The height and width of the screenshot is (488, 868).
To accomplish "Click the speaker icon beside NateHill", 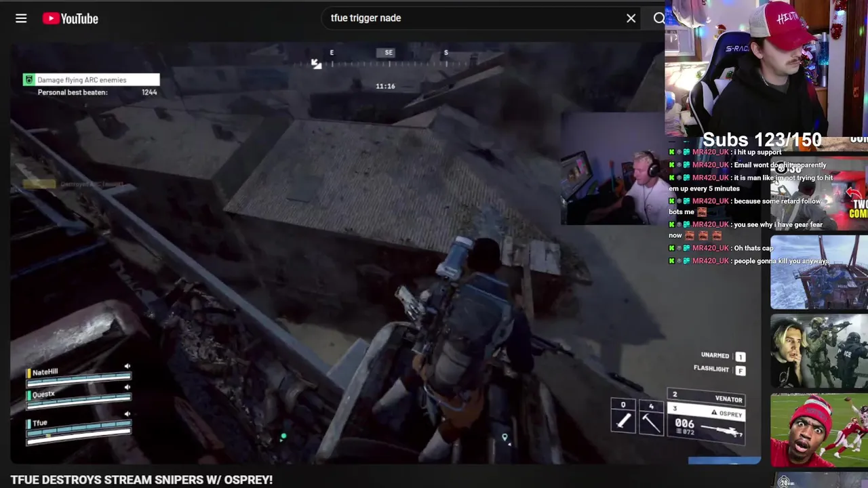I will 127,367.
